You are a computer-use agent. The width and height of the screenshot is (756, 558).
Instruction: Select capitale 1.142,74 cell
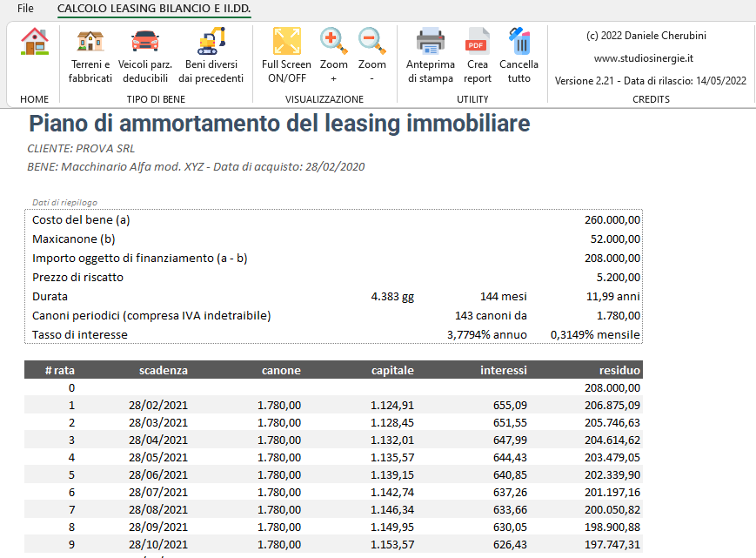[x=392, y=492]
